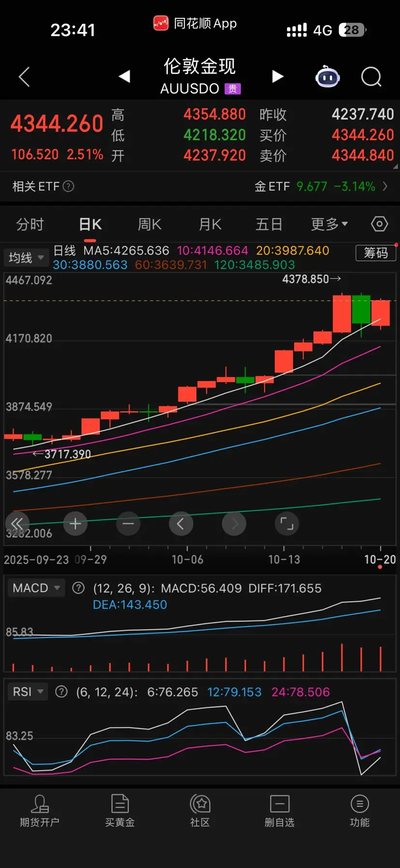This screenshot has width=400, height=868.
Task: Open chart settings hexagon icon
Action: 380,224
